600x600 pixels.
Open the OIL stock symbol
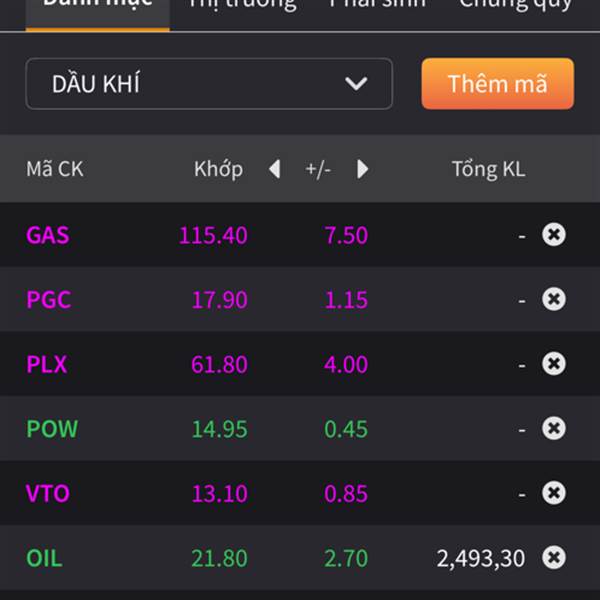point(44,557)
